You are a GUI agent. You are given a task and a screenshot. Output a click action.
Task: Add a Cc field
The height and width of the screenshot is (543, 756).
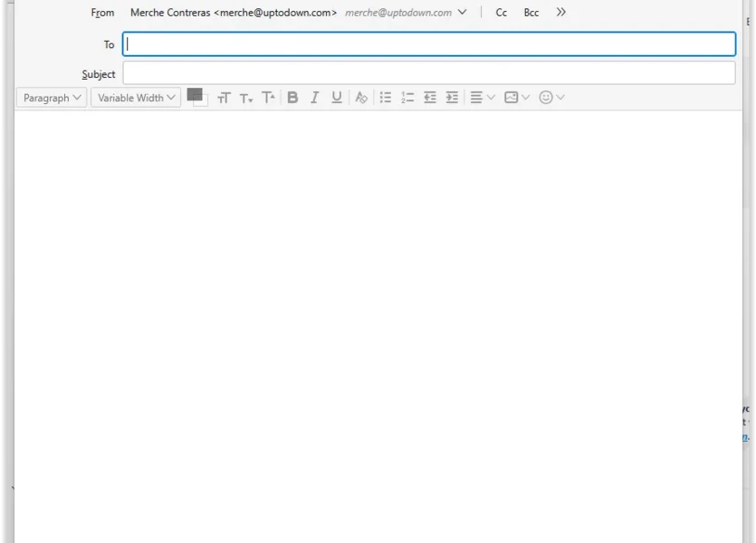pyautogui.click(x=502, y=13)
